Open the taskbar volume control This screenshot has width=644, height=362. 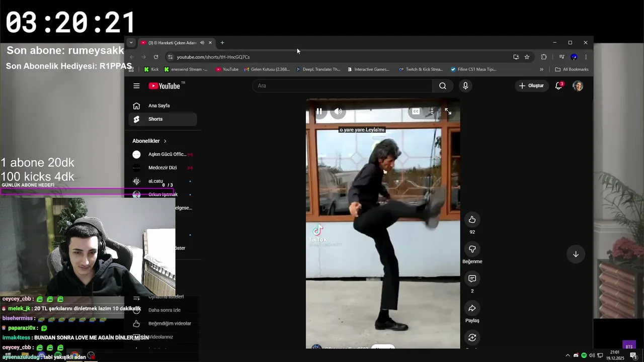point(592,355)
